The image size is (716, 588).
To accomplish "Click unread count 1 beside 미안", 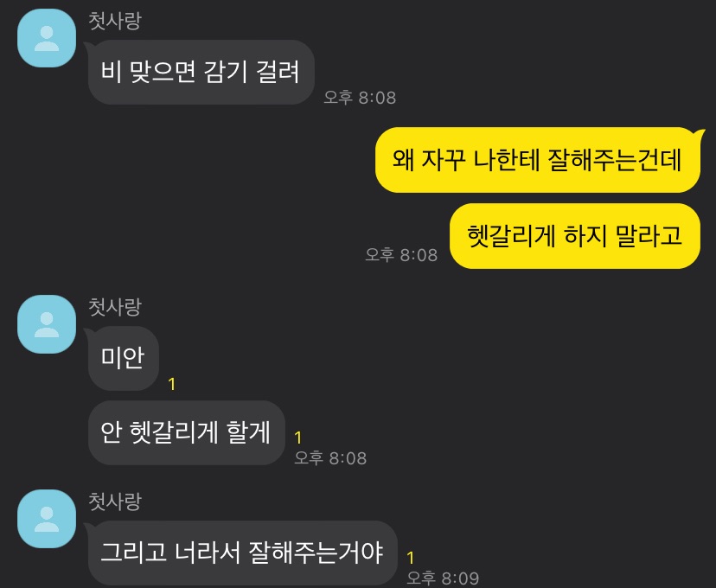I will click(172, 385).
